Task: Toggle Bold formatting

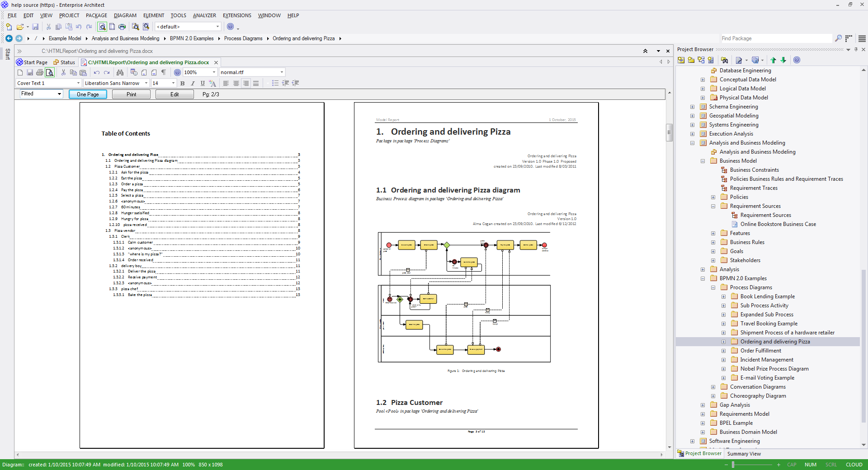Action: pyautogui.click(x=183, y=83)
